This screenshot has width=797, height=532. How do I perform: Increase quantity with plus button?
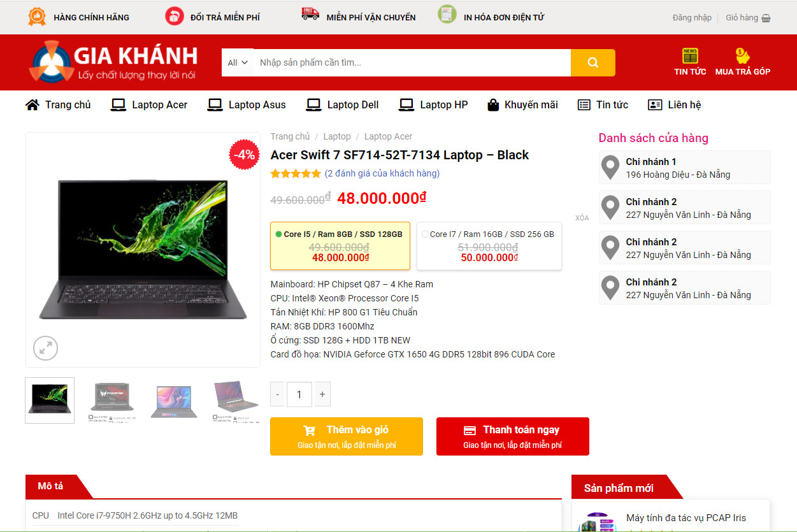(x=322, y=394)
